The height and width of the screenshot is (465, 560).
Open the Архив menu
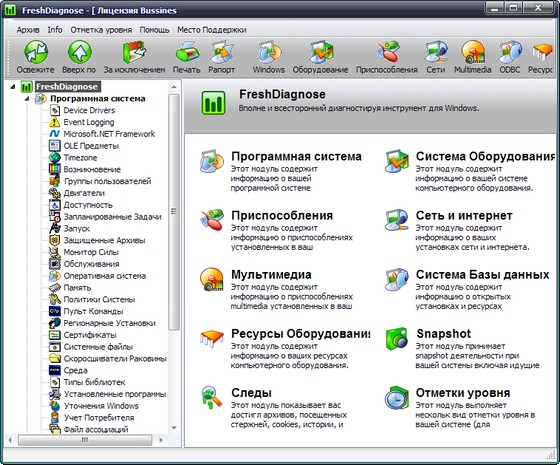click(28, 30)
